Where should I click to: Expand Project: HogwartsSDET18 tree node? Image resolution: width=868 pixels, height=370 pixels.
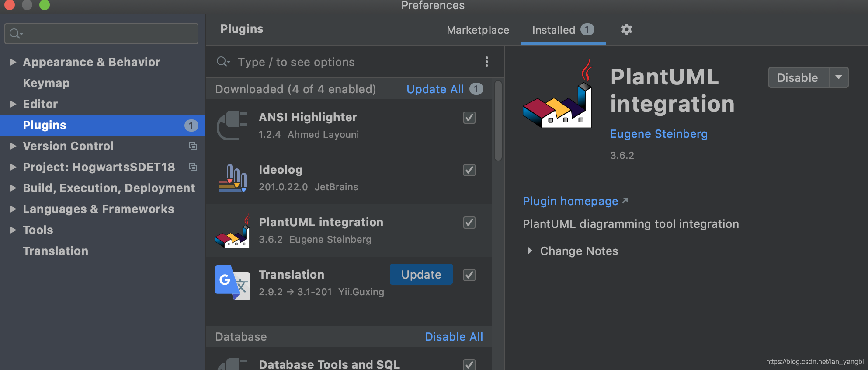click(x=13, y=167)
